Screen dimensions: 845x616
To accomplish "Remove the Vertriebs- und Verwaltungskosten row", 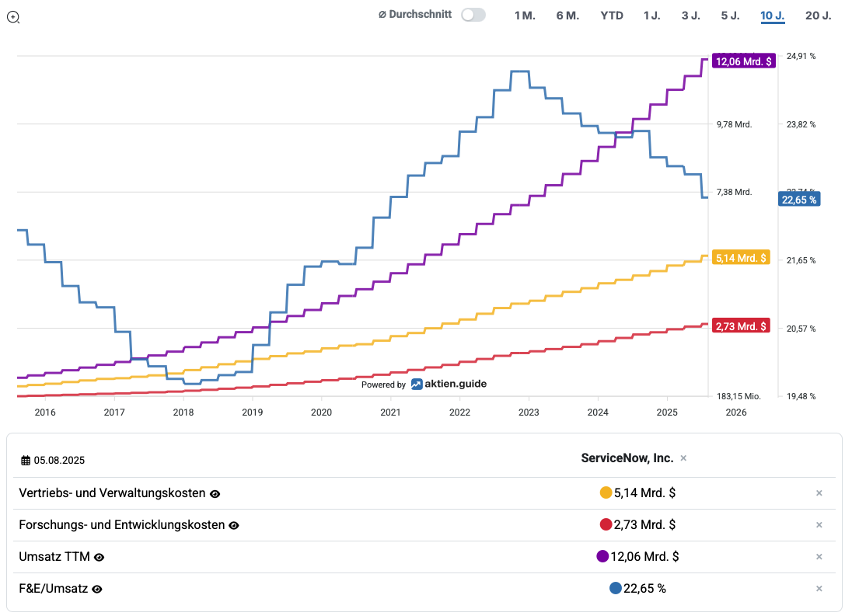I will [x=819, y=493].
